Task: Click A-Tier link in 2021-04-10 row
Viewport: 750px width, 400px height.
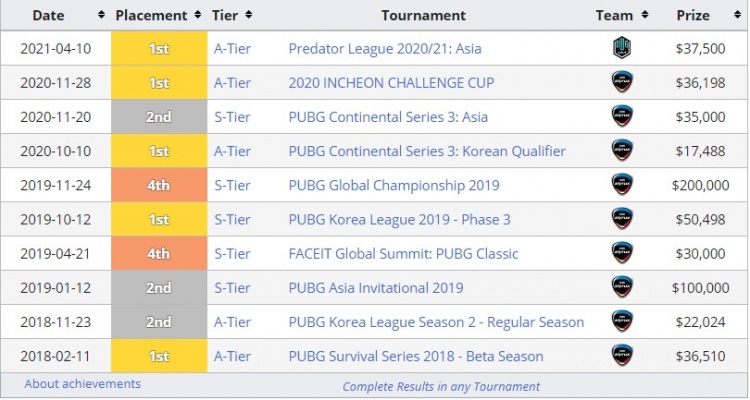Action: pyautogui.click(x=233, y=48)
